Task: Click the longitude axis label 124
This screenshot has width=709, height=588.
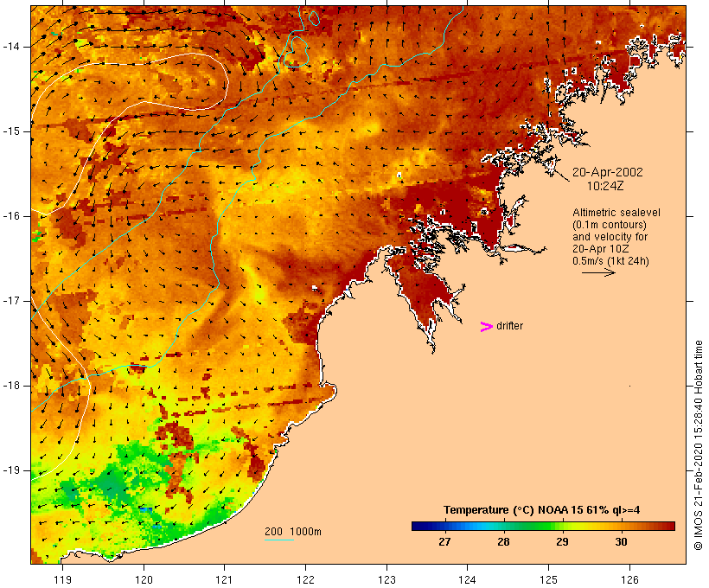Action: click(467, 579)
